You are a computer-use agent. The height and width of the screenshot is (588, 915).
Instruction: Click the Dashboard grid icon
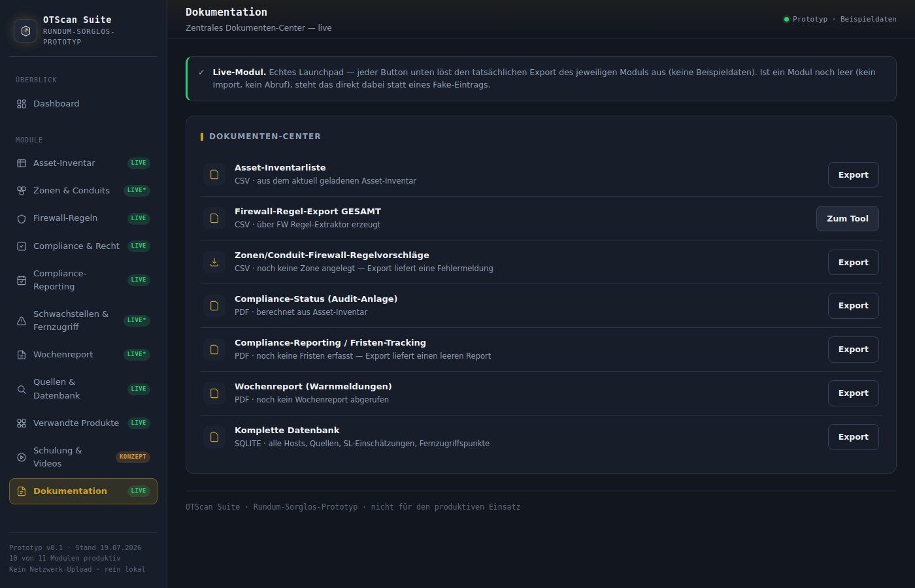pos(22,104)
